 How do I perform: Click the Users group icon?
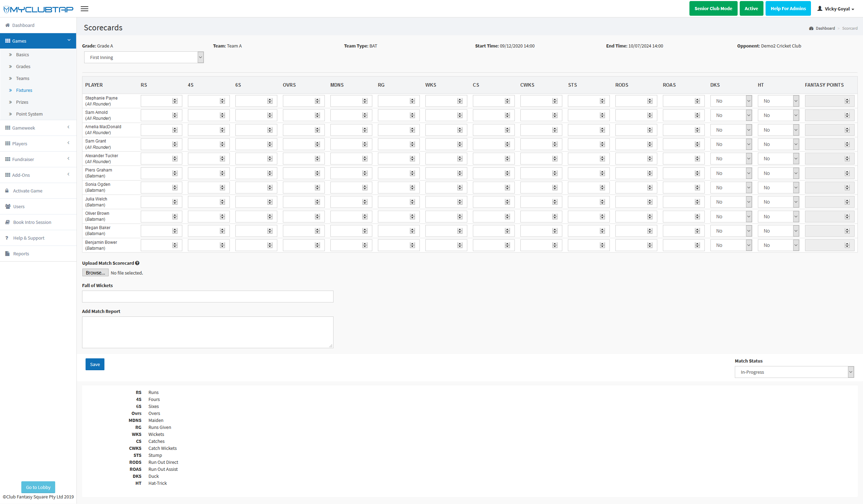pos(8,206)
